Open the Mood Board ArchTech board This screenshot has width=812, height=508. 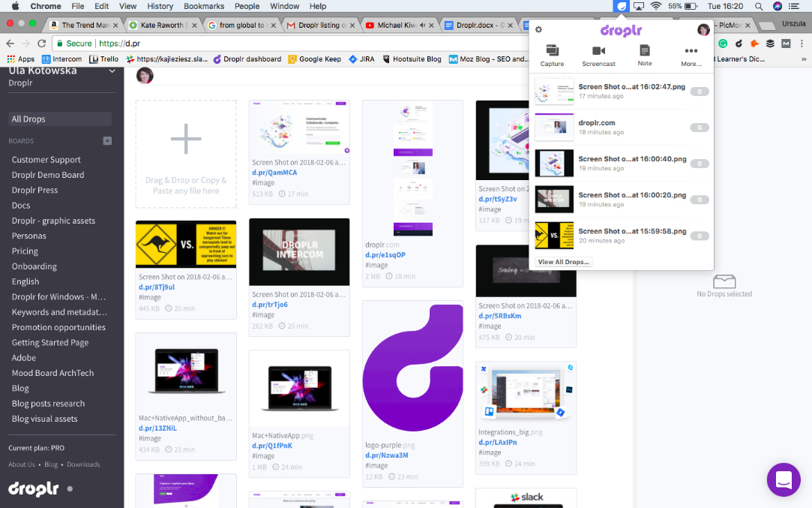click(52, 373)
